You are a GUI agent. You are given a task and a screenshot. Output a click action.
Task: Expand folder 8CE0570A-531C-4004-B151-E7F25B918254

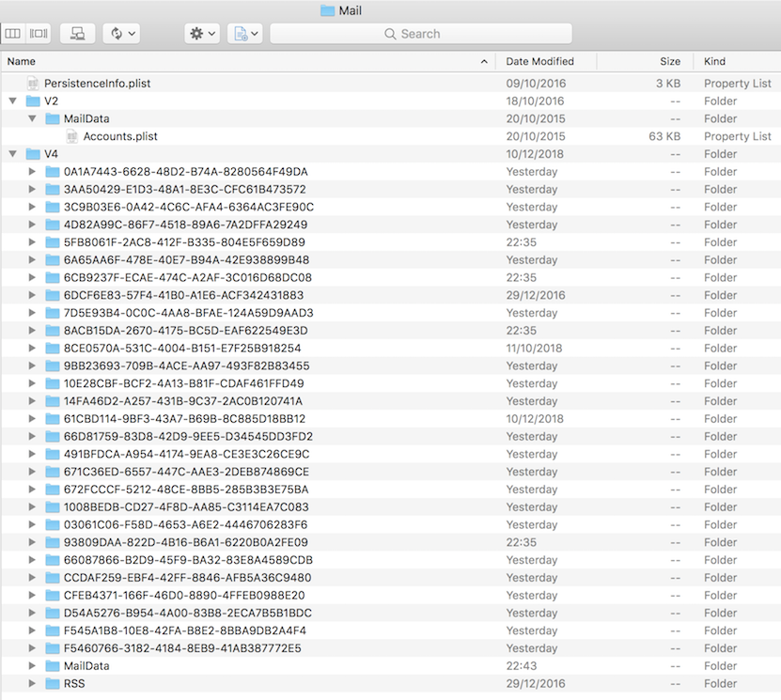click(32, 348)
